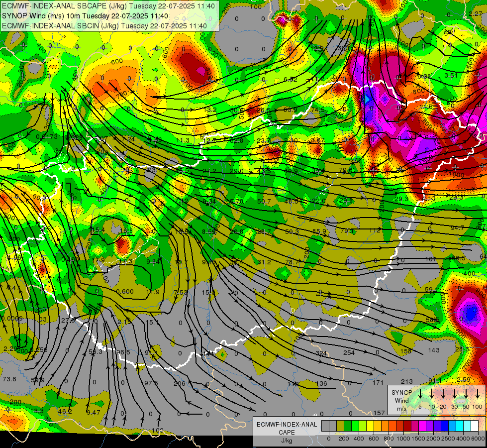
Task: Click the '1500' tick label in CAPE legend
Action: pyautogui.click(x=418, y=439)
